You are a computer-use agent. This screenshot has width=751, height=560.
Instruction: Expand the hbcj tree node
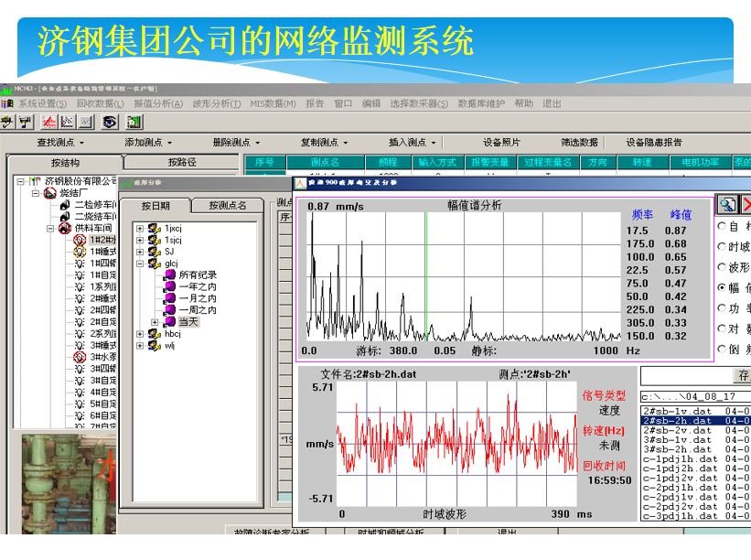(x=139, y=334)
